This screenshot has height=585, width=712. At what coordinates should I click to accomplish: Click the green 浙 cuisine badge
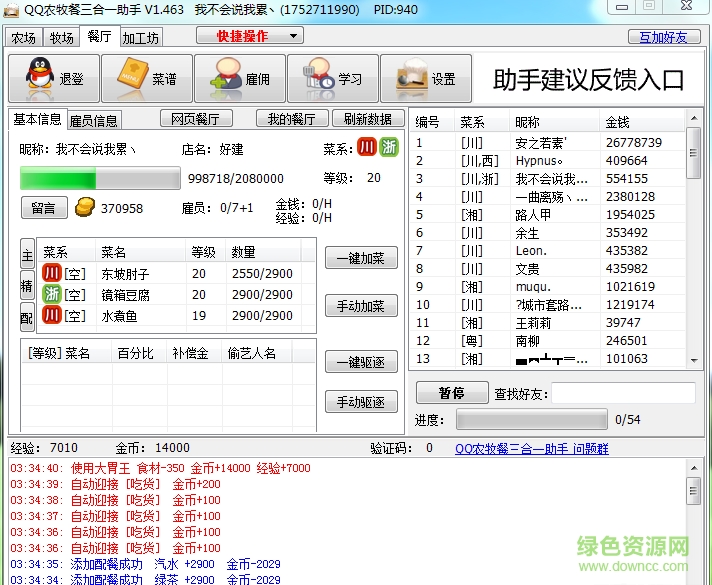click(x=389, y=148)
